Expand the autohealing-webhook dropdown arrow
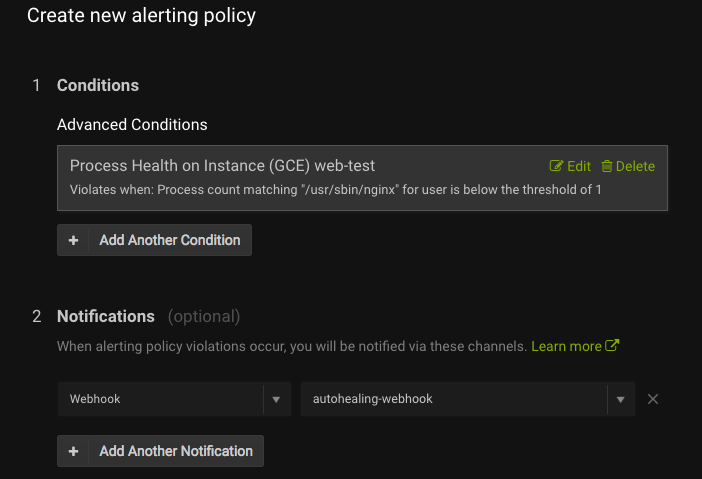Viewport: 702px width, 479px height. (x=621, y=399)
